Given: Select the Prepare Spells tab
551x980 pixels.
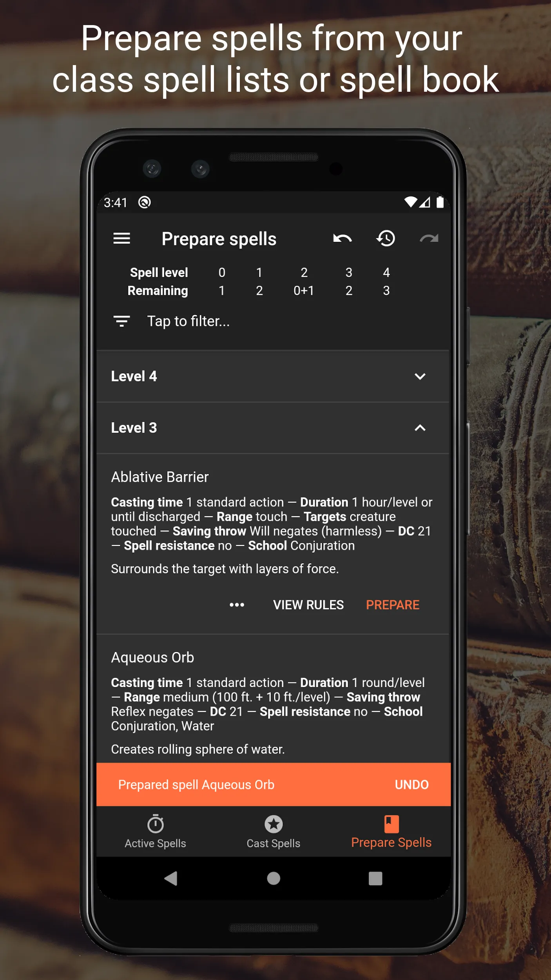Looking at the screenshot, I should click(391, 832).
